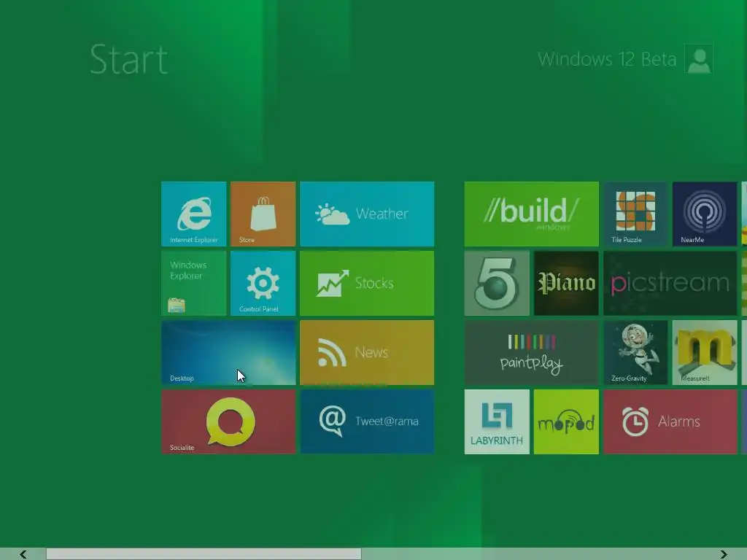Open the Store tile
The height and width of the screenshot is (560, 747).
pos(263,214)
